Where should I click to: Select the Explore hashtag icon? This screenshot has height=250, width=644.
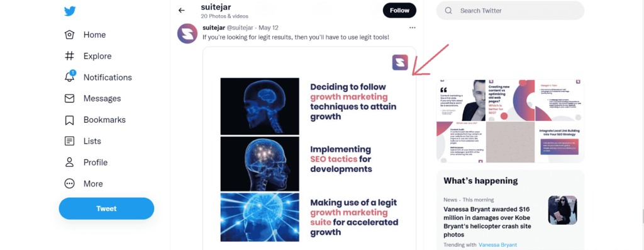(x=69, y=56)
